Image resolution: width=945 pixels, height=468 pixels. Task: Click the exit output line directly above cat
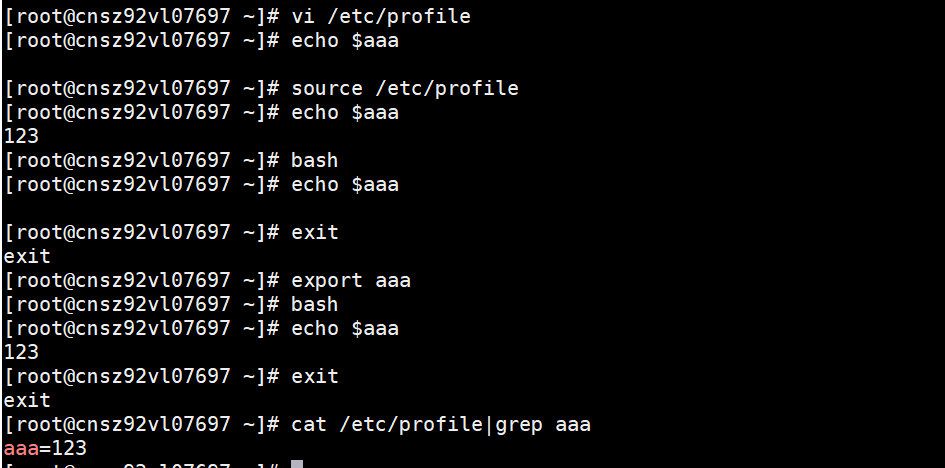(x=27, y=400)
